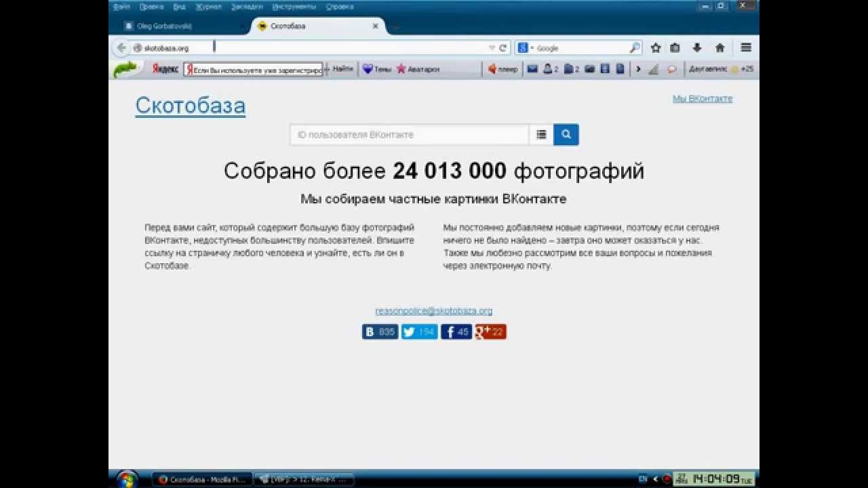Focus the ID пользователя ВКонтакте field
The height and width of the screenshot is (488, 868).
point(410,135)
